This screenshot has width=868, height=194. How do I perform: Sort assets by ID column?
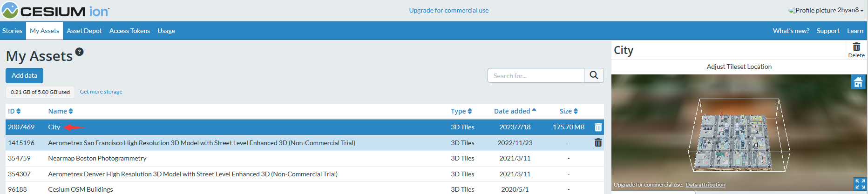tap(14, 111)
